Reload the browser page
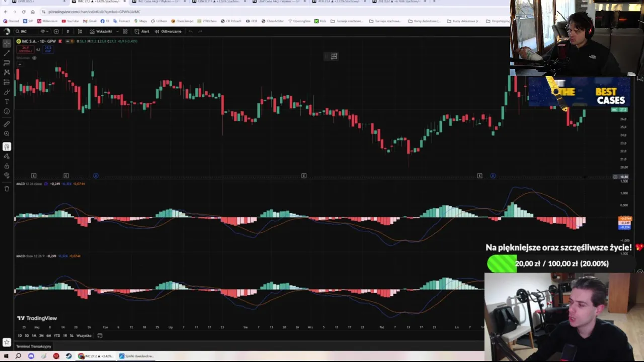The height and width of the screenshot is (362, 644). point(23,11)
